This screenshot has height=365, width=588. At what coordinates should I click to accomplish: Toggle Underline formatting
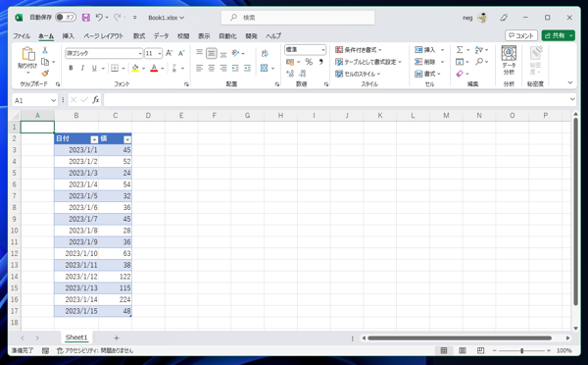tap(94, 68)
